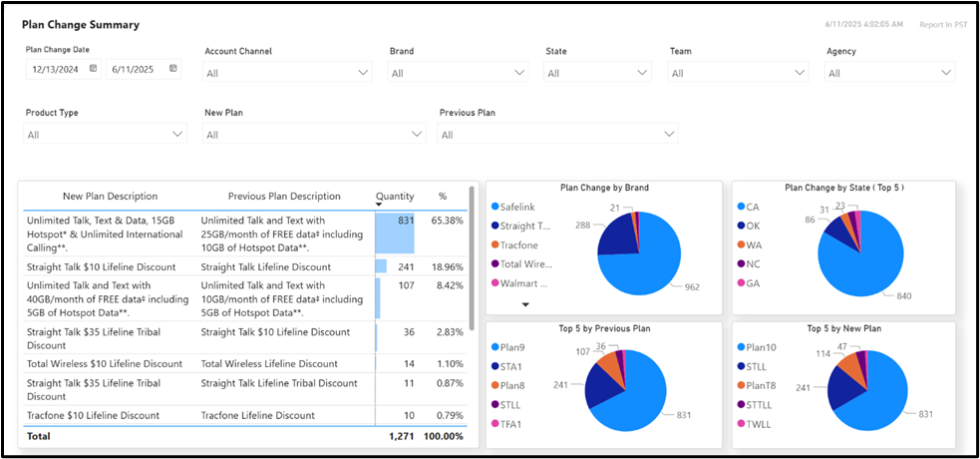This screenshot has height=459, width=980.
Task: Sort table by % column header
Action: 443,197
